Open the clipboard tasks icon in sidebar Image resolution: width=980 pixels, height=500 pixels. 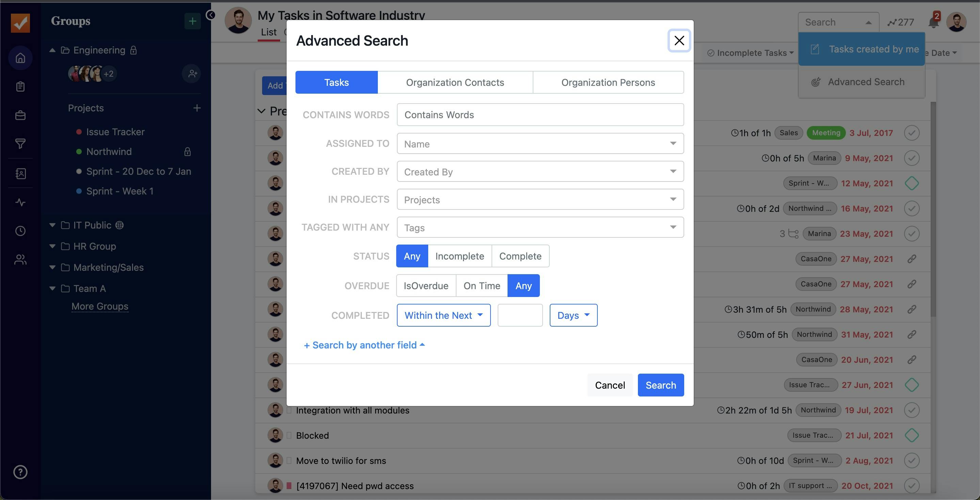(20, 87)
